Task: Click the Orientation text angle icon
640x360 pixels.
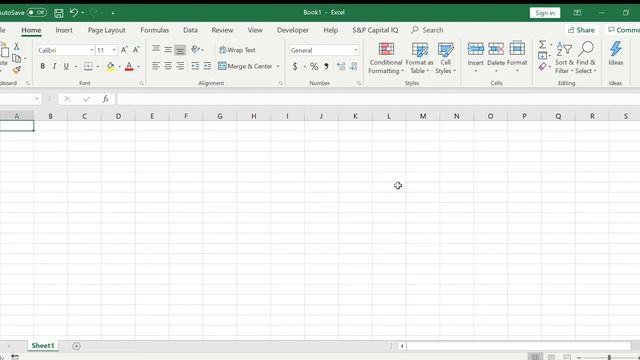Action: pos(196,49)
